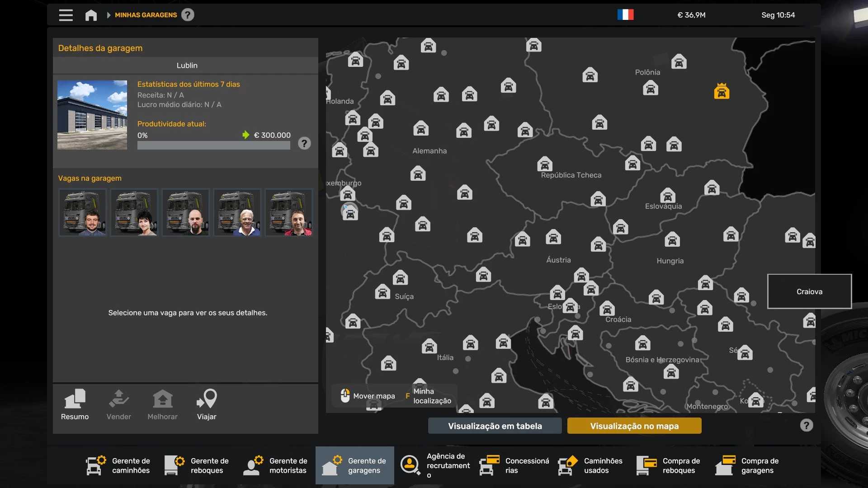Select first garage slot driver thumbnail
Screen dimensions: 868x488
click(x=83, y=212)
